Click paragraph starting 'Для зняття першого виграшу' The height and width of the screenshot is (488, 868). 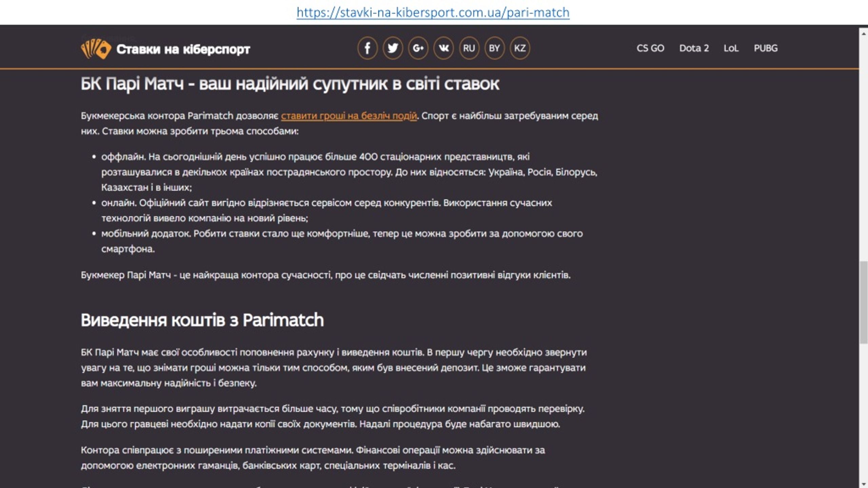[x=333, y=416]
